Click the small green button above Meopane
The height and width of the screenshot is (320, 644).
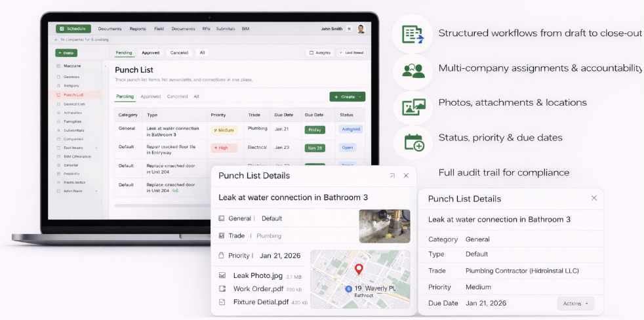pos(66,53)
